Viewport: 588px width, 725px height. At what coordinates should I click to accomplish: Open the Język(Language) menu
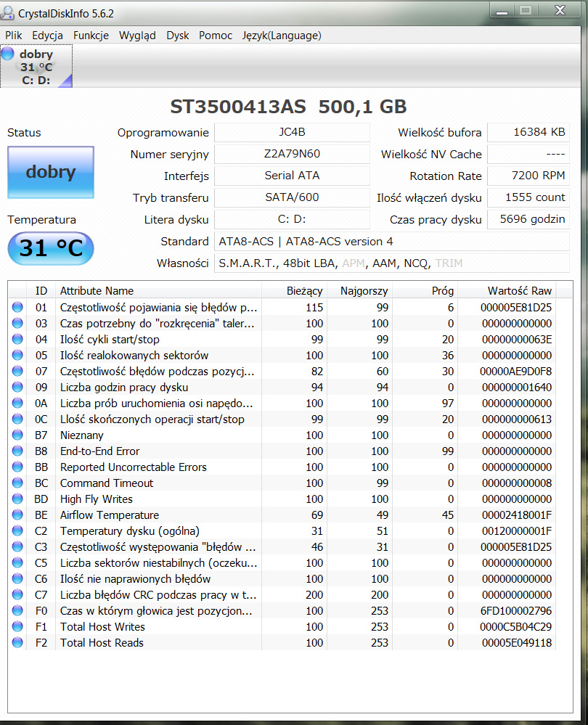pyautogui.click(x=281, y=36)
